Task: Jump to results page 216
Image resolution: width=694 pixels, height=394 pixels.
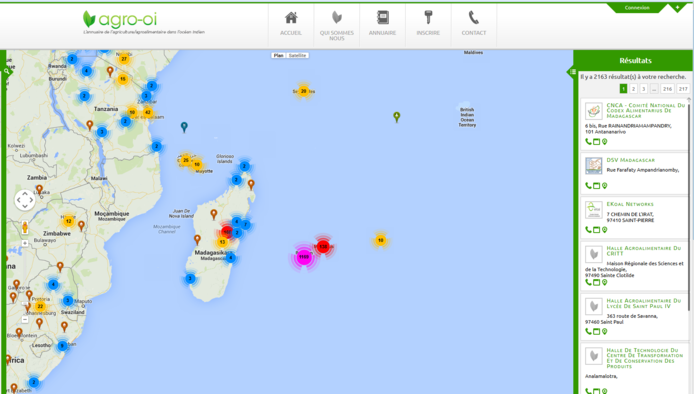Action: 667,89
